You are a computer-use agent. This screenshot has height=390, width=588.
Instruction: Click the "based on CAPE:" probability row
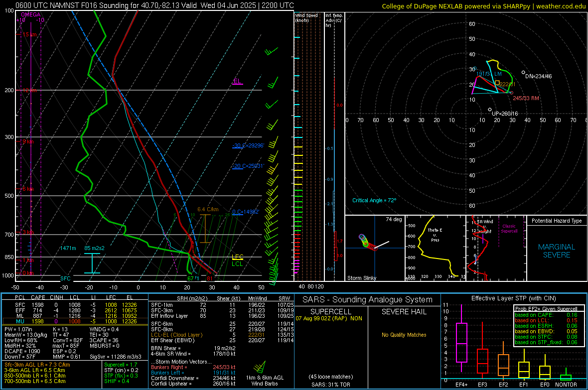coord(546,315)
